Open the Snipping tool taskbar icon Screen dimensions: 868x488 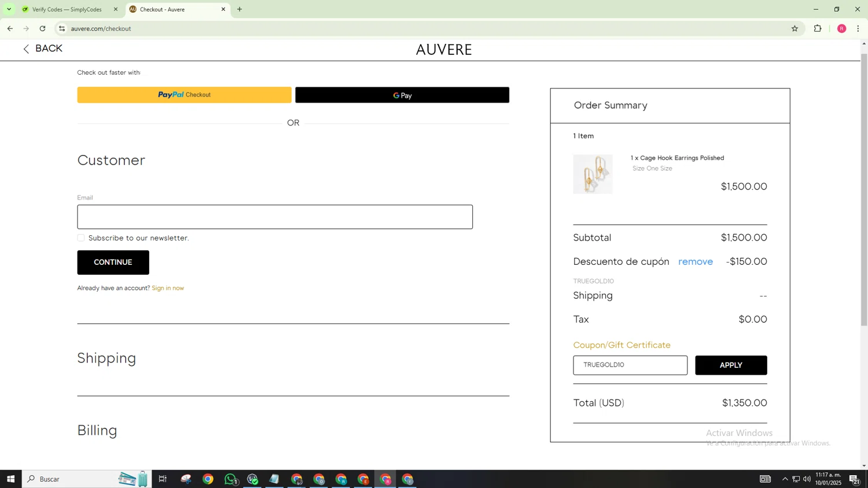click(x=186, y=479)
